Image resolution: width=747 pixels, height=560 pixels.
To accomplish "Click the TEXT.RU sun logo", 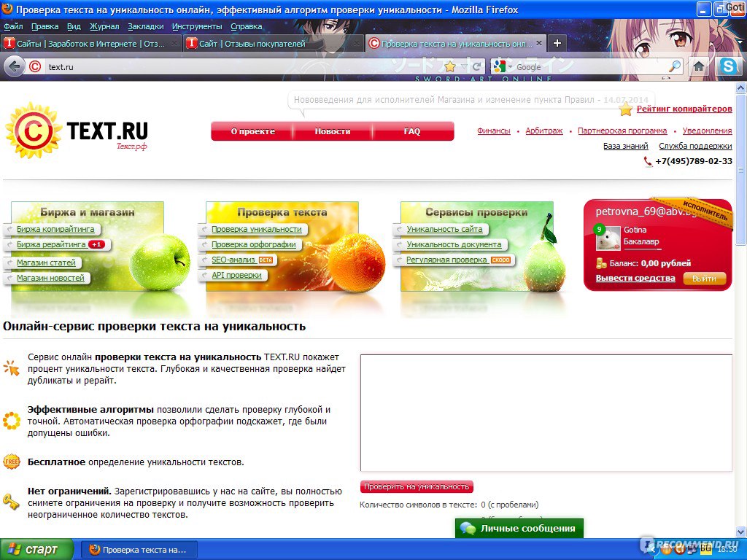I will pyautogui.click(x=32, y=131).
